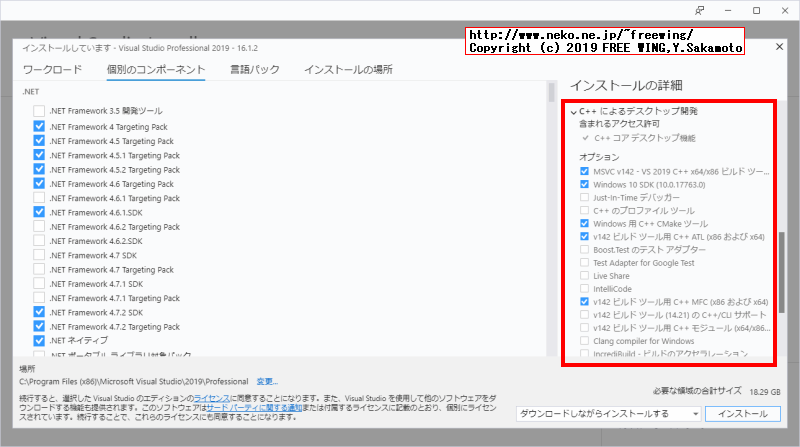The width and height of the screenshot is (800, 447).
Task: Enable Just-In-Time デバッガー option
Action: click(584, 197)
